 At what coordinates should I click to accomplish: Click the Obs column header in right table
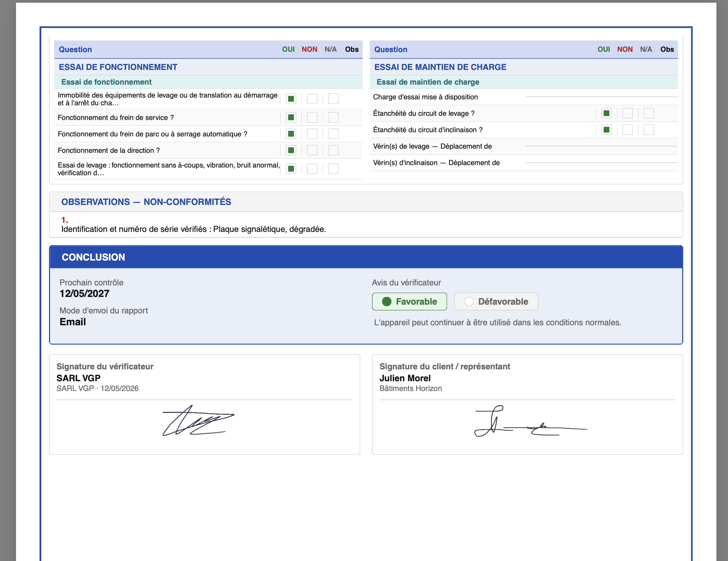pos(667,49)
